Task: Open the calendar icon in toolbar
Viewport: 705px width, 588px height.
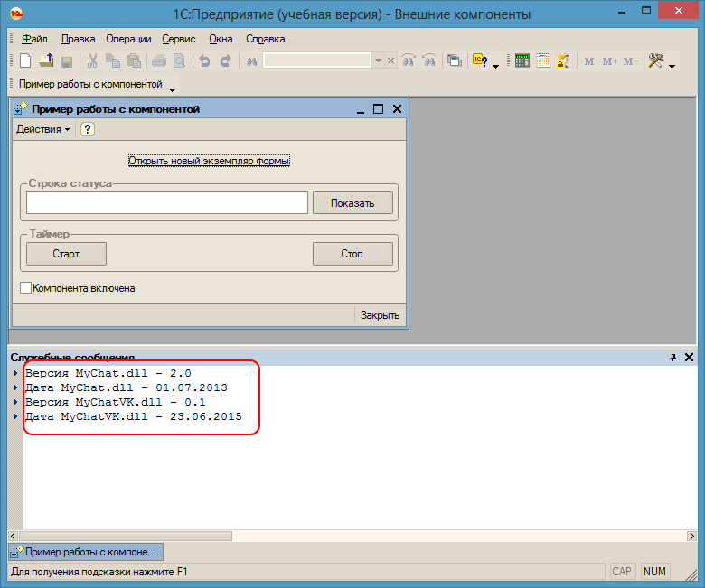Action: (x=542, y=61)
